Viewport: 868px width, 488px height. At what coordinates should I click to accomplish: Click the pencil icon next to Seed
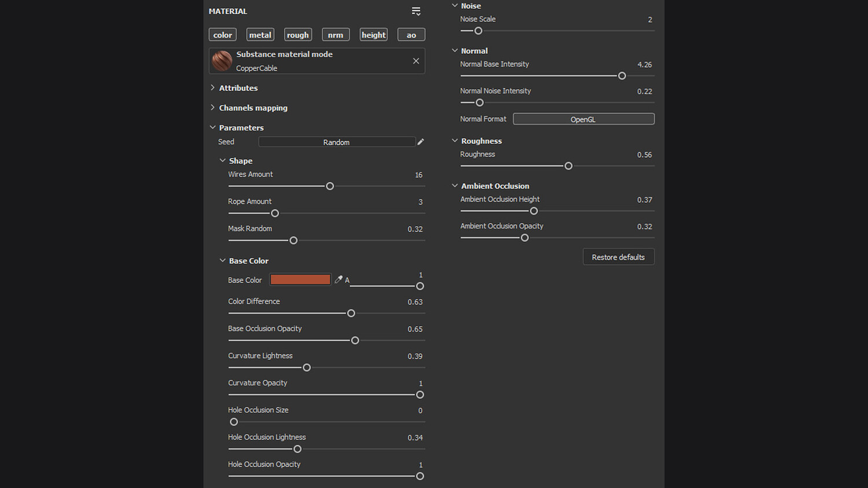[421, 142]
